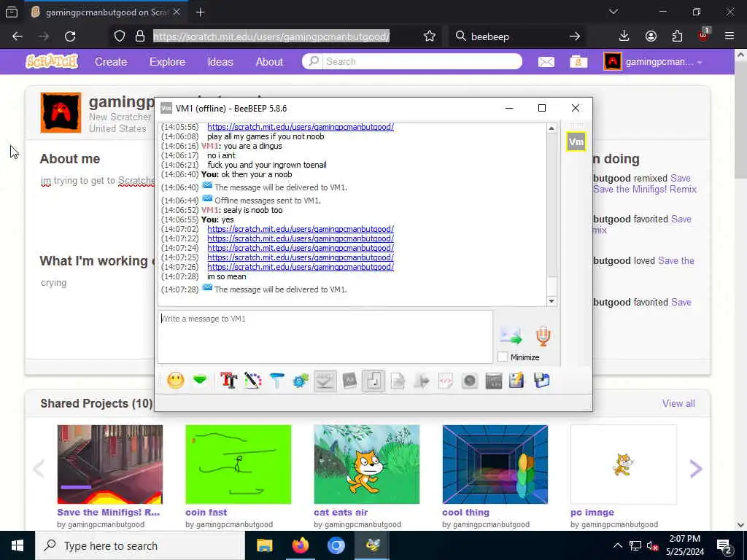Image resolution: width=747 pixels, height=560 pixels.
Task: Open the Firefox hamburger menu
Action: (x=729, y=36)
